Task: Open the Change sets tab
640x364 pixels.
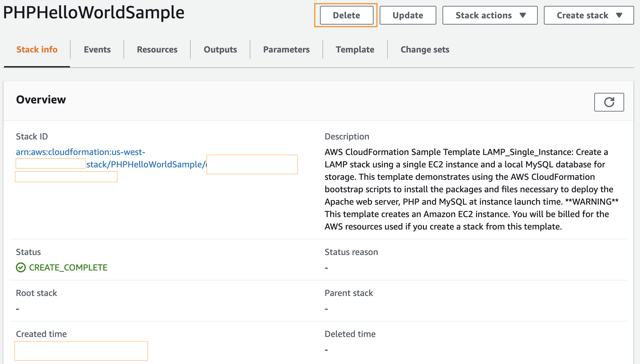Action: coord(424,49)
